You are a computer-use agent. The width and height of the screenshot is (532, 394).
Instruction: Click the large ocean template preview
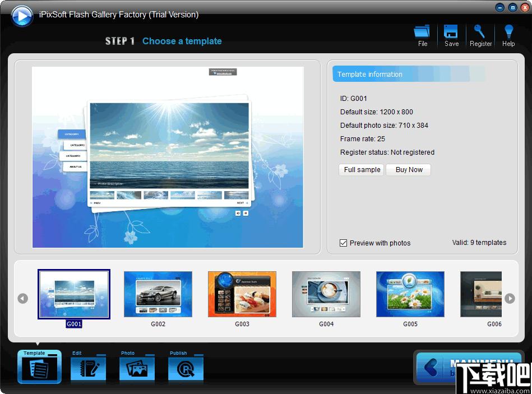pyautogui.click(x=168, y=157)
